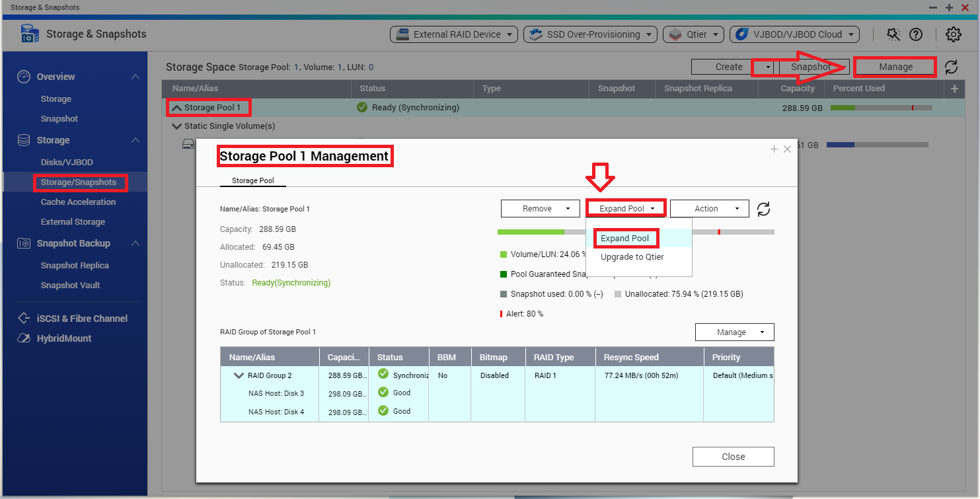This screenshot has height=499, width=980.
Task: Open the global settings gear icon
Action: click(x=953, y=34)
